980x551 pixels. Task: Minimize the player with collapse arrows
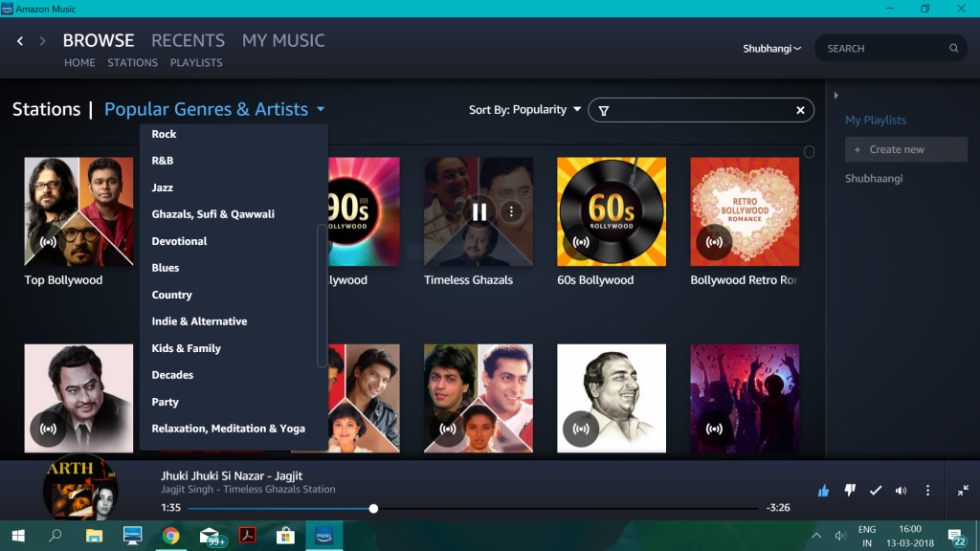coord(963,491)
